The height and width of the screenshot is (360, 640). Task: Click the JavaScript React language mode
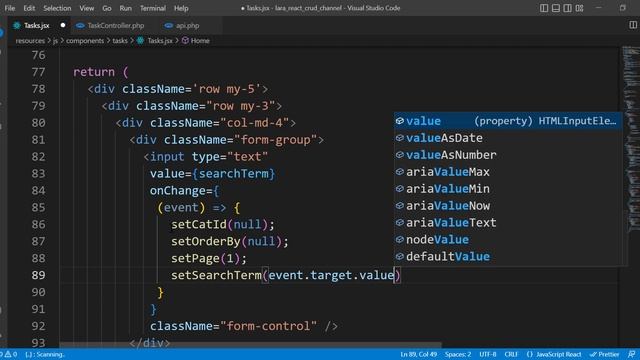click(554, 354)
